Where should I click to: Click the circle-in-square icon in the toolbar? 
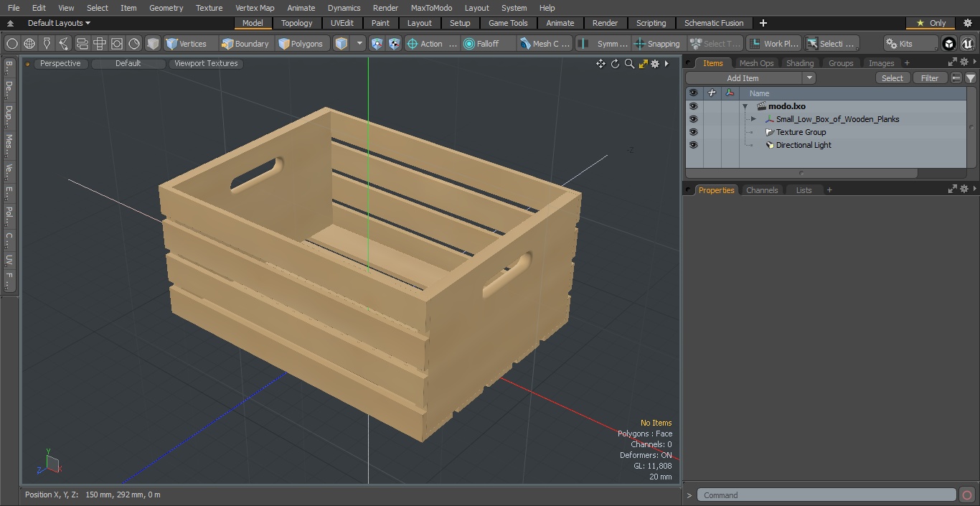point(117,44)
